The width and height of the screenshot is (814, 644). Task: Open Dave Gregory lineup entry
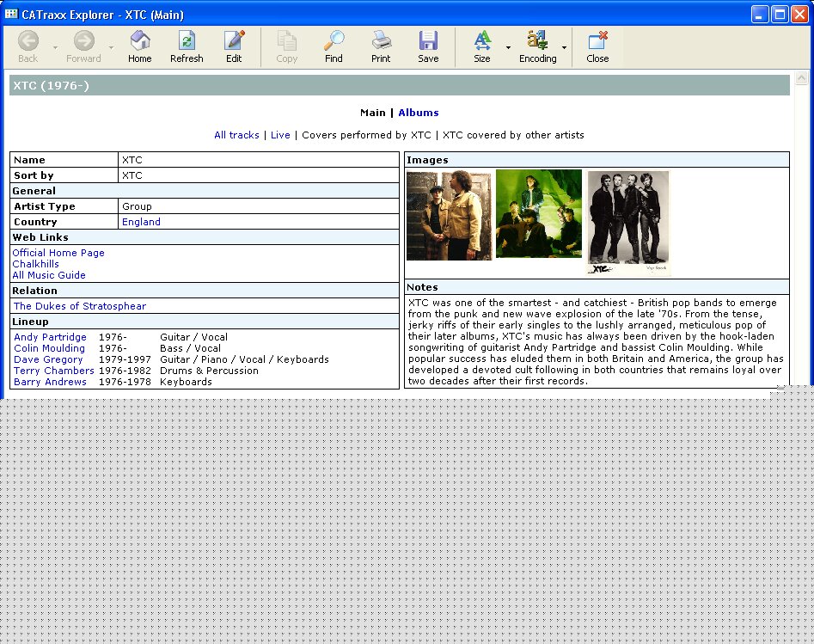pos(48,359)
